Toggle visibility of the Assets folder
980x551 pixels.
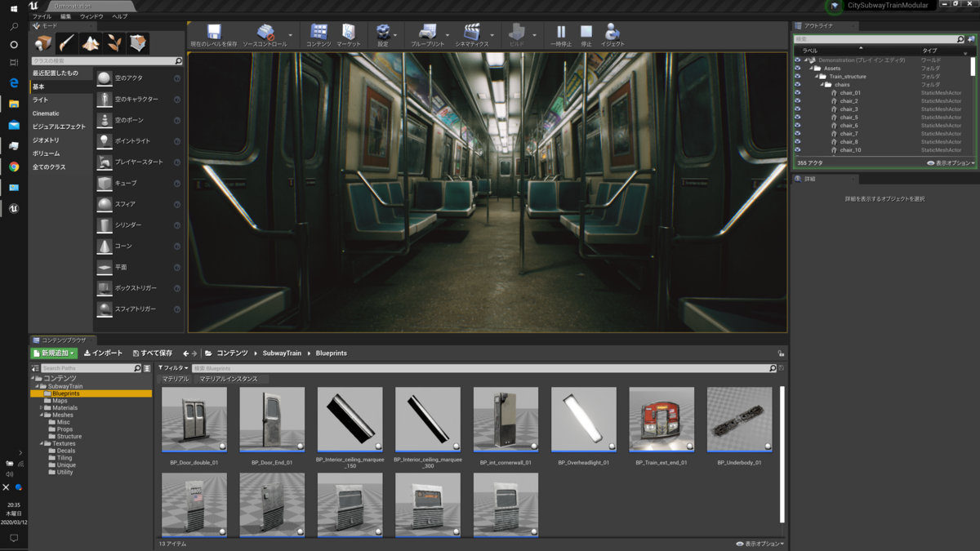pos(798,69)
